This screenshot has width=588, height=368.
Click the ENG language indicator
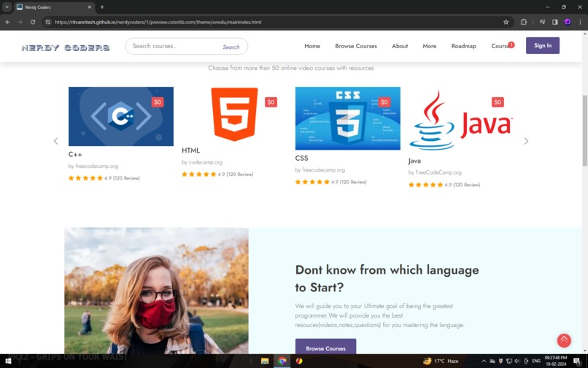click(x=536, y=361)
